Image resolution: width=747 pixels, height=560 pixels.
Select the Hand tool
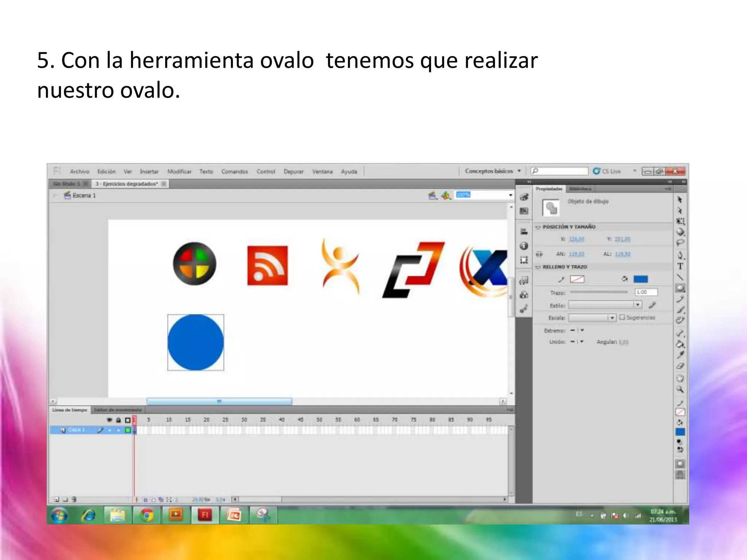[x=680, y=378]
